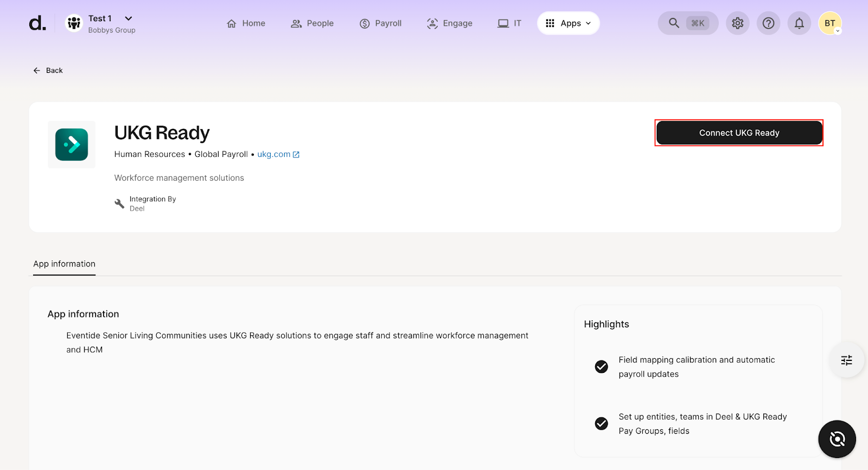Click the 'Set up entities' highlight checkmark

[x=601, y=423]
